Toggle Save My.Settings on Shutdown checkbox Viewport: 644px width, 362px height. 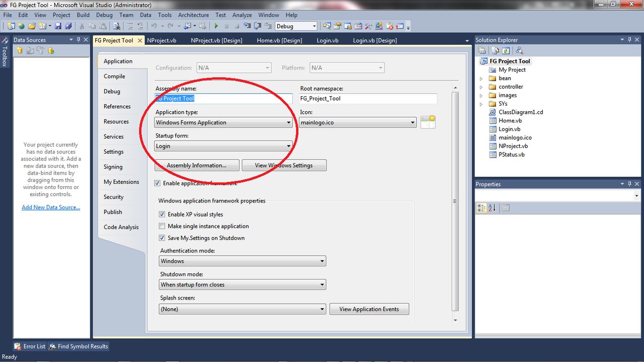pyautogui.click(x=162, y=238)
